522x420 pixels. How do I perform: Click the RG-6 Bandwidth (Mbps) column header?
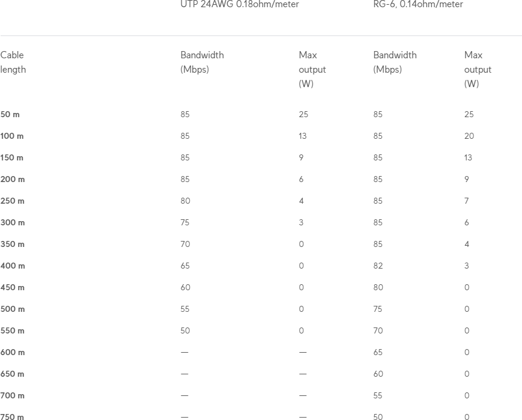pos(395,62)
